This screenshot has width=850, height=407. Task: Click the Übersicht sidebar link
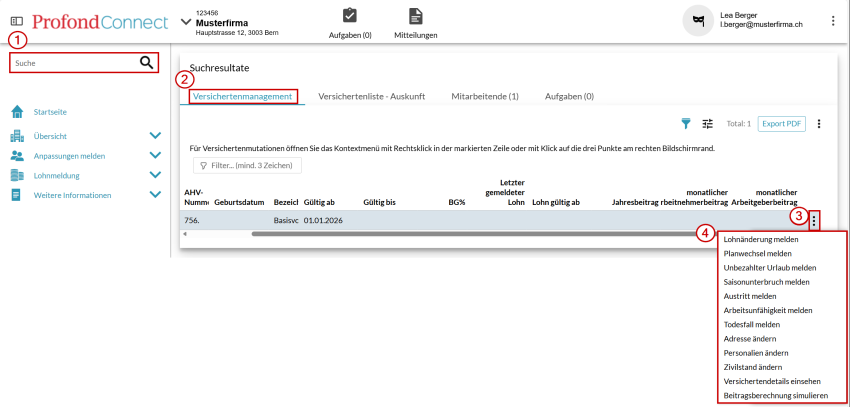pyautogui.click(x=50, y=136)
